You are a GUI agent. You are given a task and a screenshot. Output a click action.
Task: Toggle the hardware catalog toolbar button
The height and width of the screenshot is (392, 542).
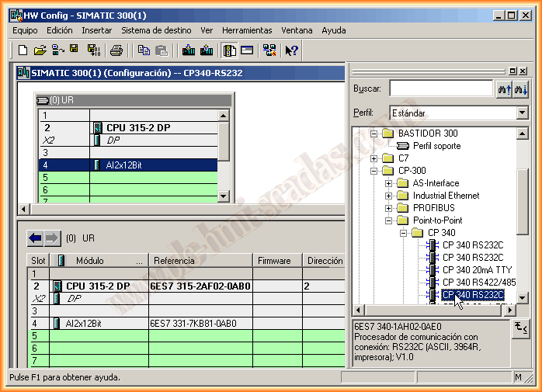(229, 50)
